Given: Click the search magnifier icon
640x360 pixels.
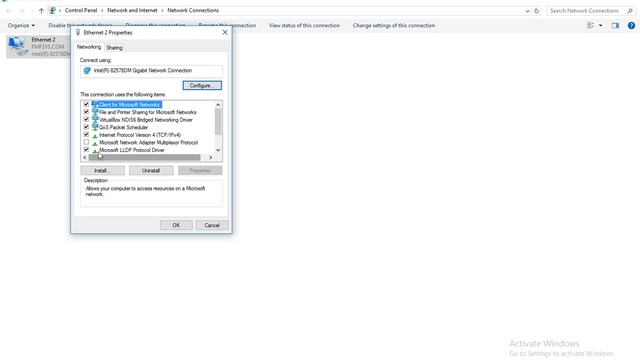Looking at the screenshot, I should click(630, 11).
